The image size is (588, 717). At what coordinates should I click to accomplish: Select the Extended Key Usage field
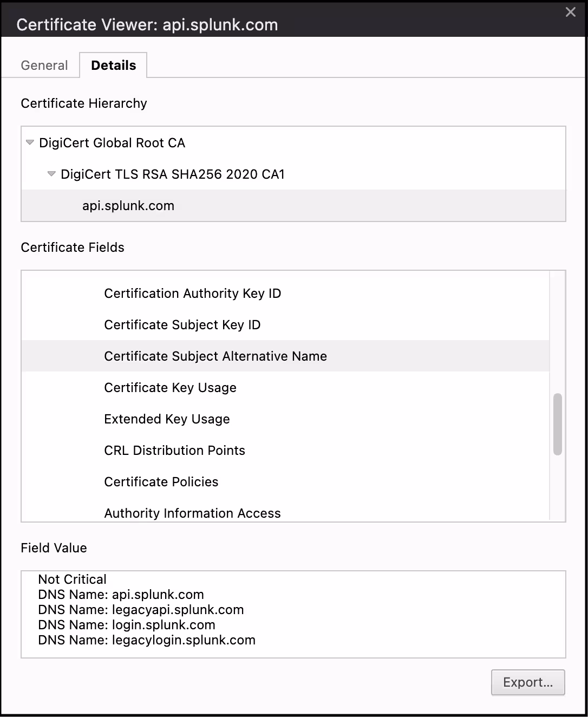coord(167,419)
